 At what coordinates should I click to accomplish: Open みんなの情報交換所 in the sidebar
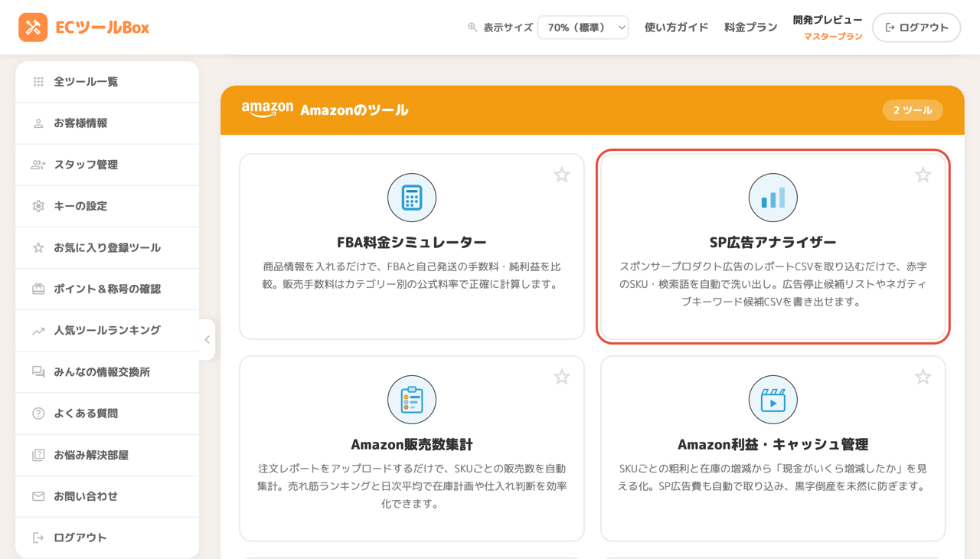[107, 371]
